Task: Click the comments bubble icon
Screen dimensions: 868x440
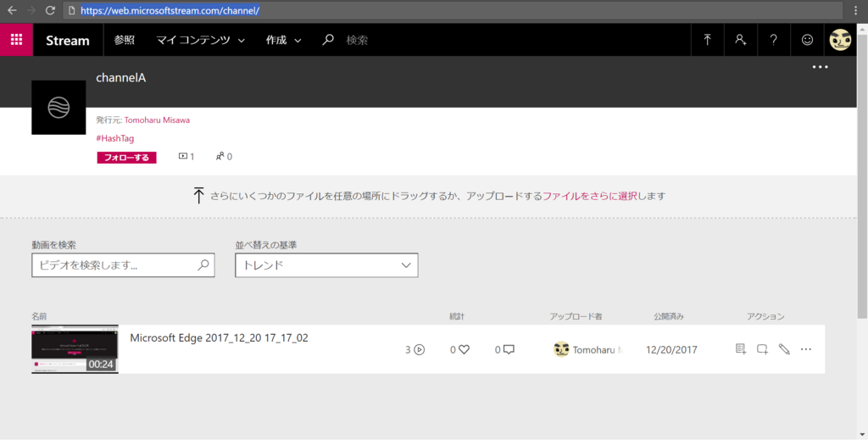Action: [509, 350]
